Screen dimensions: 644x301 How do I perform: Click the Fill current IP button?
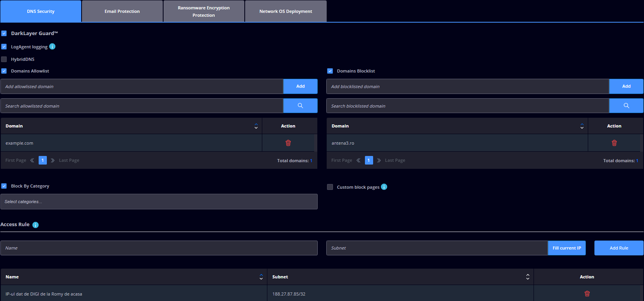[567, 248]
